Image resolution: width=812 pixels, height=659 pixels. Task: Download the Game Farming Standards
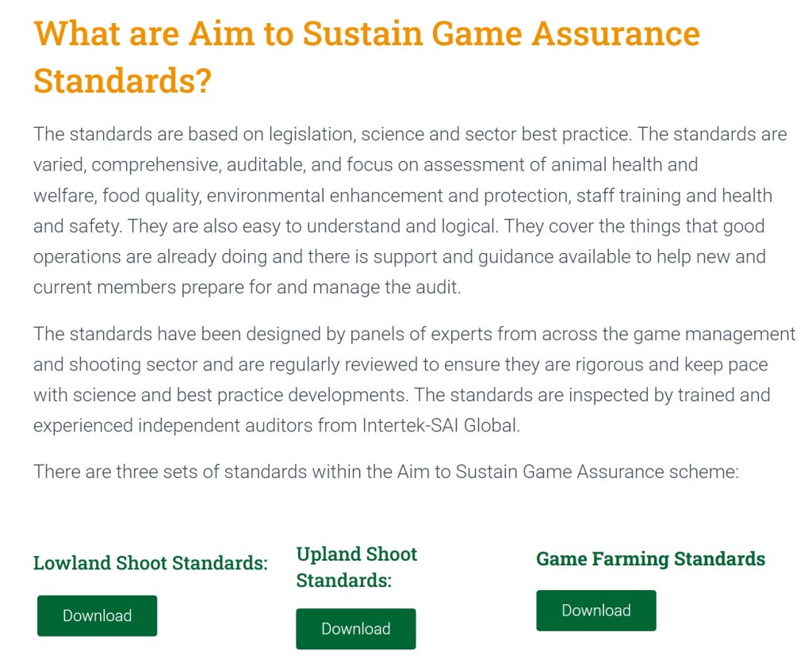596,610
